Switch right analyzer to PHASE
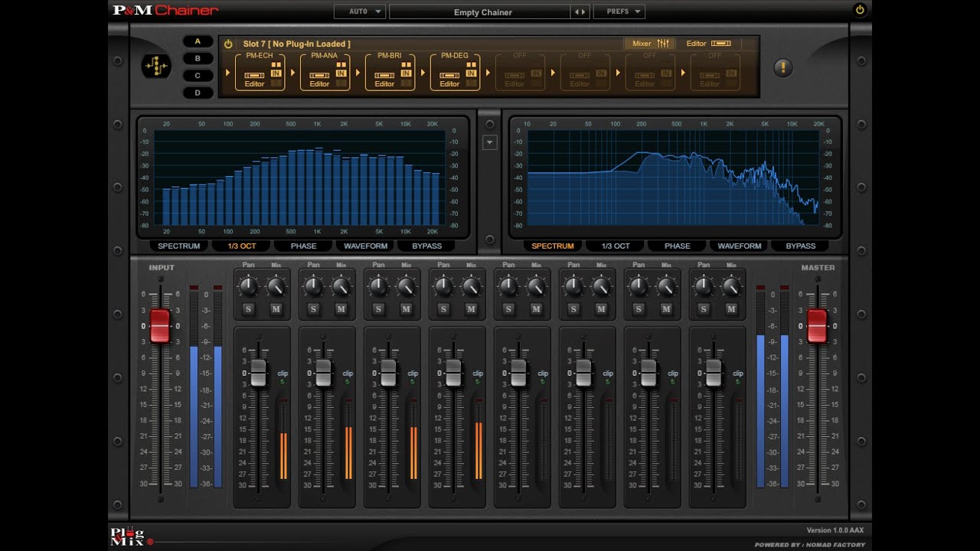Screen dimensions: 980x551 pos(677,246)
